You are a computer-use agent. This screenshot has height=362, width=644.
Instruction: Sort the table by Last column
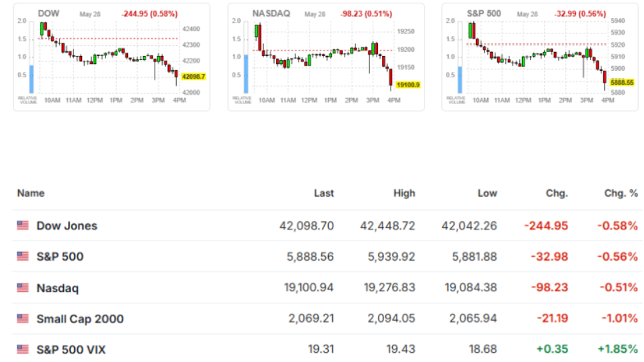pyautogui.click(x=323, y=193)
